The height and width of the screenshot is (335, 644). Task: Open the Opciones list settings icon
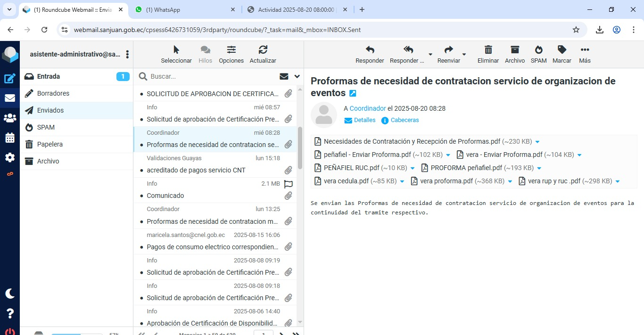coord(231,50)
